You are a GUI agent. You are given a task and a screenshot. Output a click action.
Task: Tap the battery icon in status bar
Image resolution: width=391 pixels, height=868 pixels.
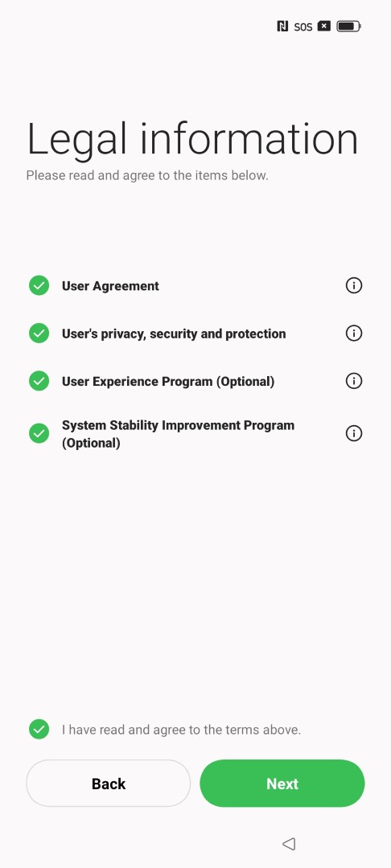pyautogui.click(x=348, y=26)
